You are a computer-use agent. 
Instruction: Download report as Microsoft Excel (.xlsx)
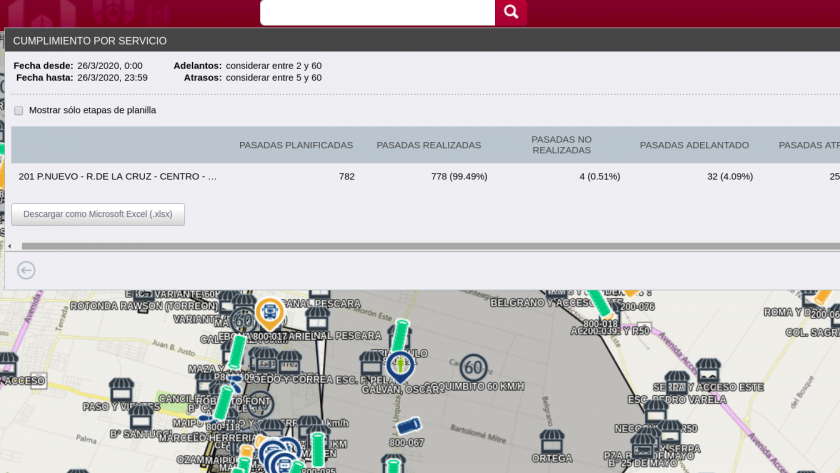[x=98, y=214]
